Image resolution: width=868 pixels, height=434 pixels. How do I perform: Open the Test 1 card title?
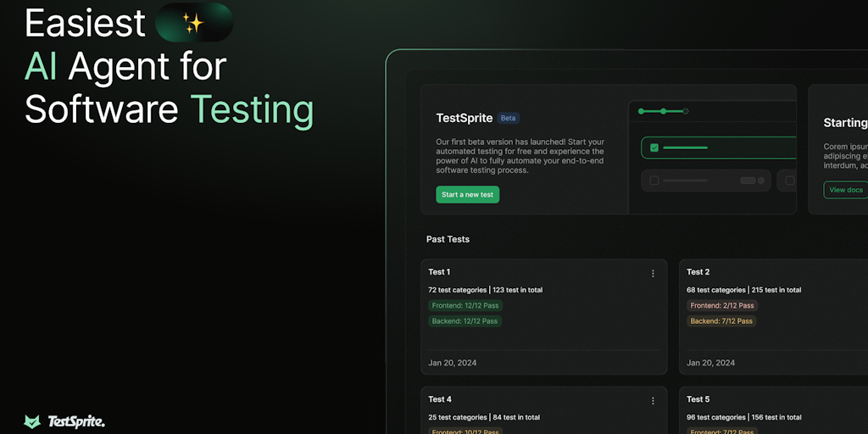pyautogui.click(x=439, y=272)
